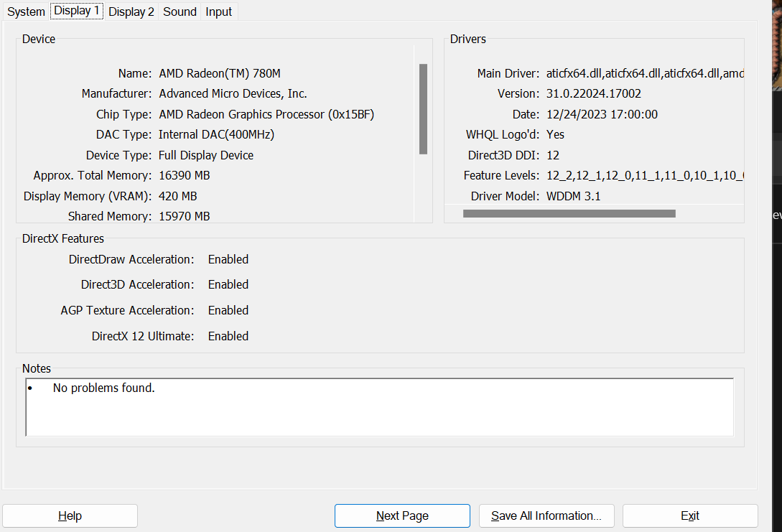The image size is (782, 532).
Task: Click the "Approx. Total Memory:" label
Action: [x=92, y=175]
